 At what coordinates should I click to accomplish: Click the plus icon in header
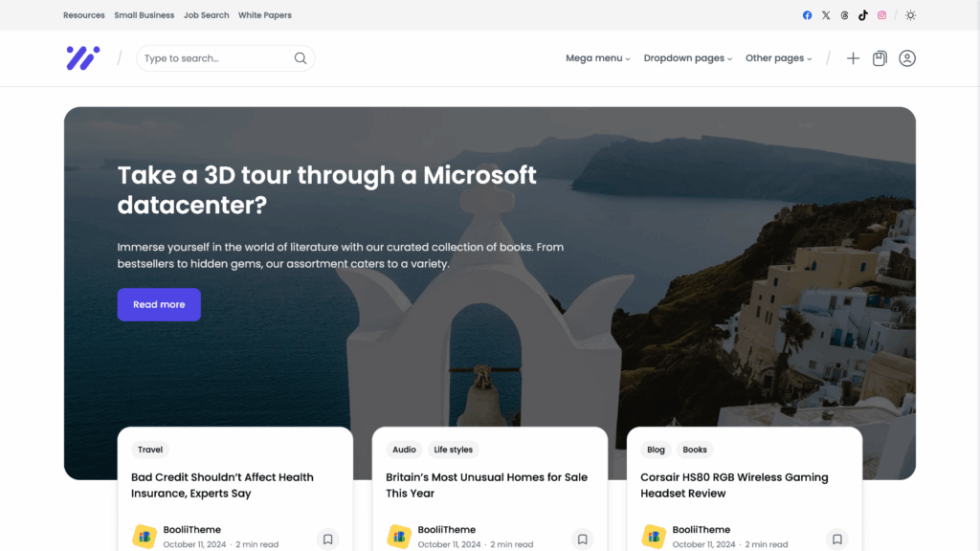click(x=853, y=58)
